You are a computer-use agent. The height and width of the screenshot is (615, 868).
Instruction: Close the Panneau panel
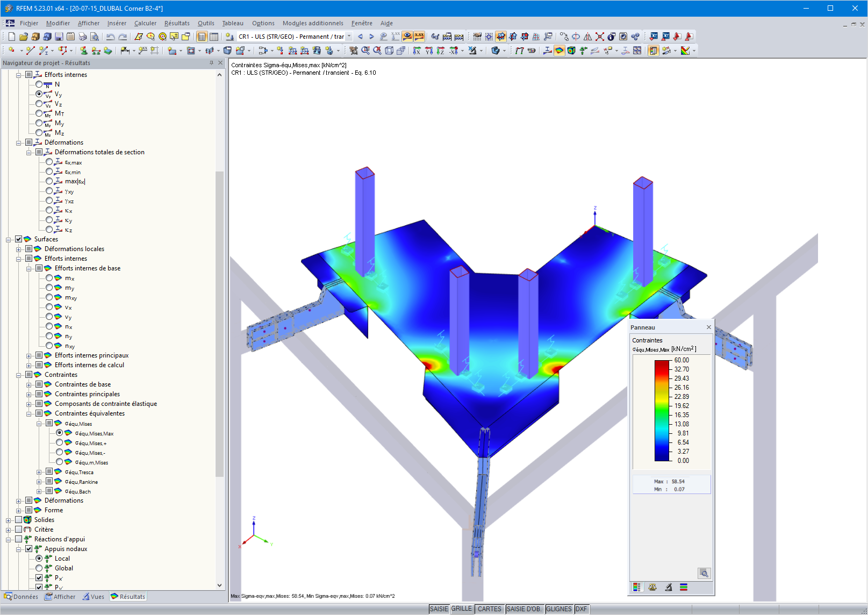(709, 327)
